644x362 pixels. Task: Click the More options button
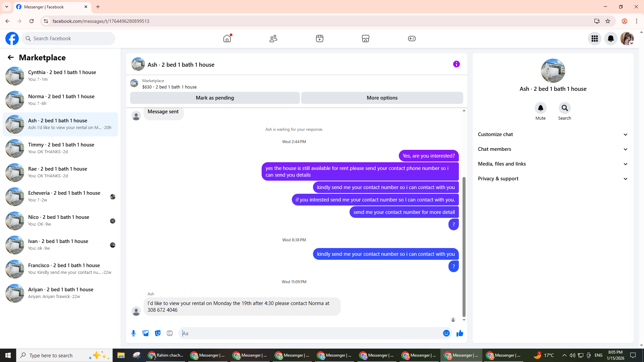coord(382,98)
